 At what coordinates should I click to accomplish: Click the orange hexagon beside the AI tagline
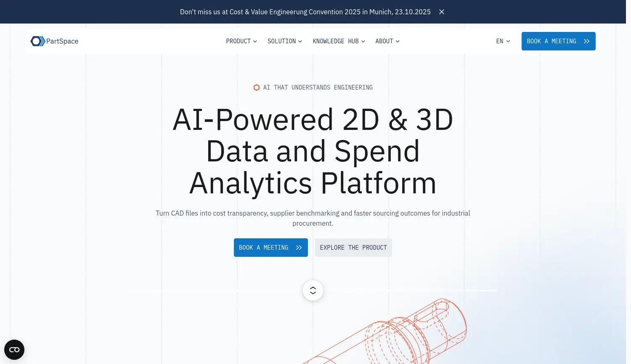[x=256, y=87]
